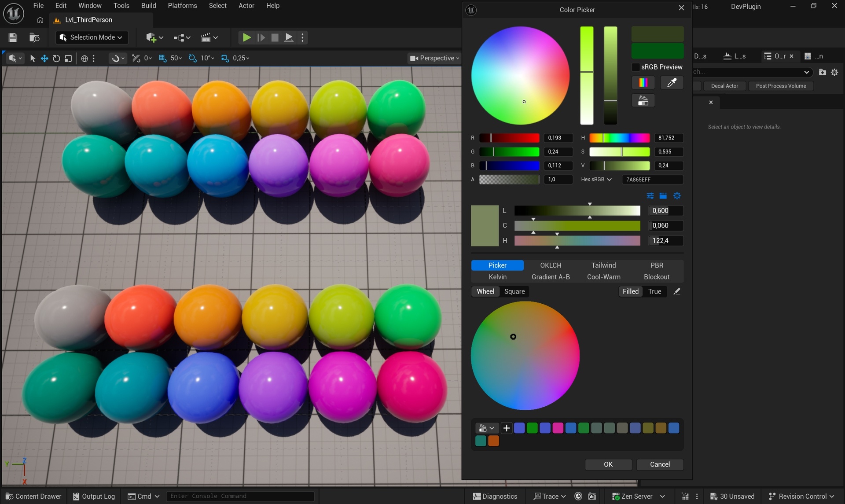The width and height of the screenshot is (845, 504).
Task: Open the Content Browser icon in the toolbar
Action: (34, 38)
